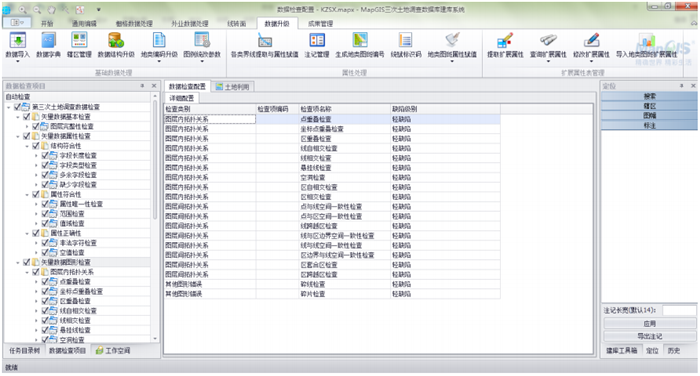This screenshot has width=700, height=376.
Task: Open quick access toolbar customize dropdown
Action: coord(98,9)
